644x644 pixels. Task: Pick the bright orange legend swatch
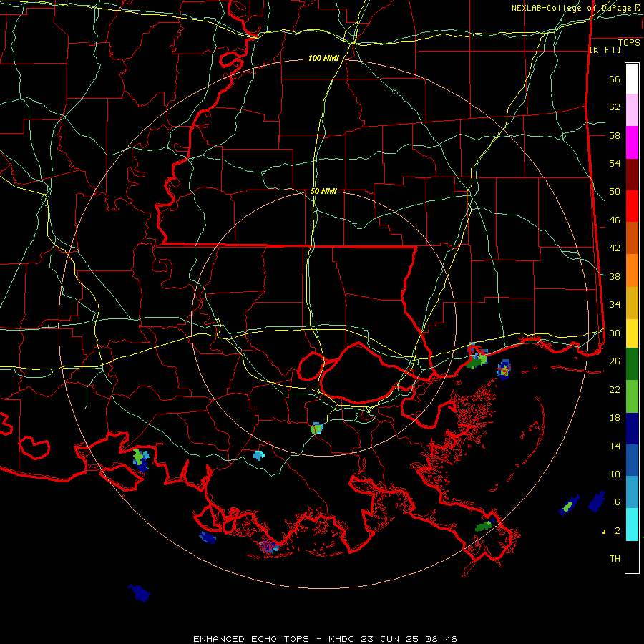pyautogui.click(x=632, y=270)
